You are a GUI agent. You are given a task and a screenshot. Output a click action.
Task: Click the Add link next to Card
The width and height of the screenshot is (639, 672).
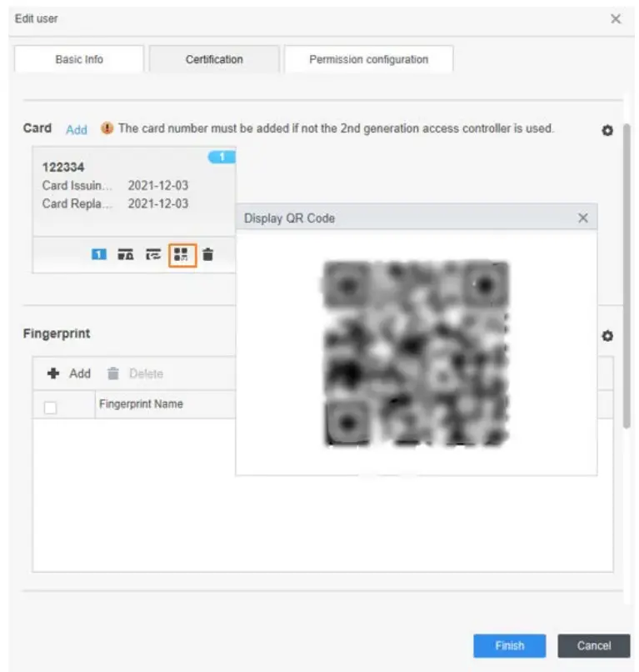(x=77, y=129)
